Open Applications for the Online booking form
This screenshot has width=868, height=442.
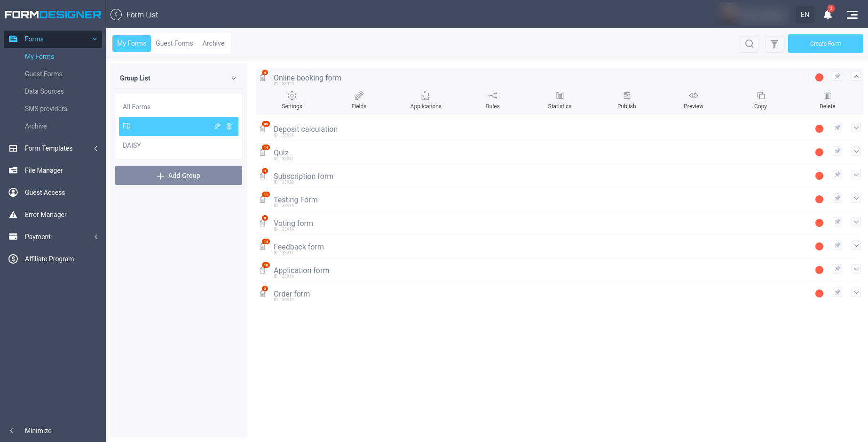click(425, 99)
